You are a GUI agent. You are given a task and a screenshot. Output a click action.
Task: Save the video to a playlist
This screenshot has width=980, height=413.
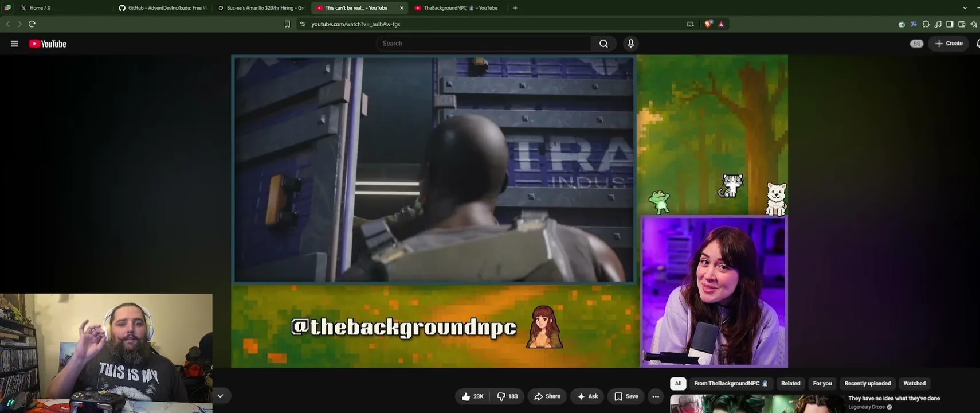(x=626, y=396)
